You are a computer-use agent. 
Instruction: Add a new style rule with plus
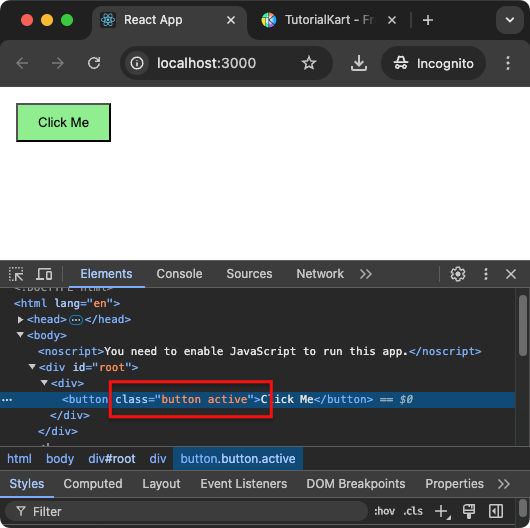coord(442,511)
